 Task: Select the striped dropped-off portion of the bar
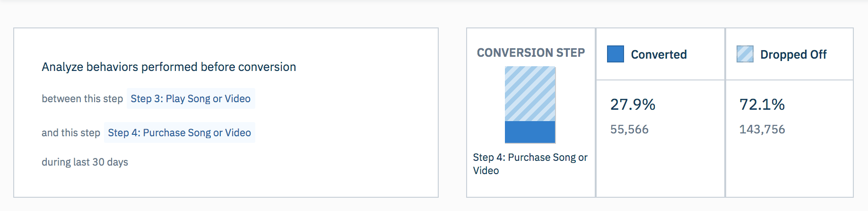click(x=530, y=94)
